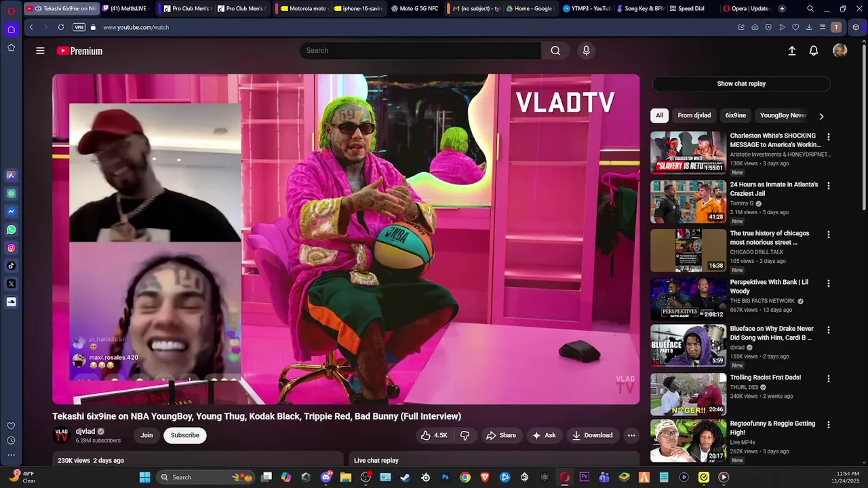Open options for 24 Hours as Inmate video
Viewport: 868px width, 488px height.
pyautogui.click(x=828, y=186)
